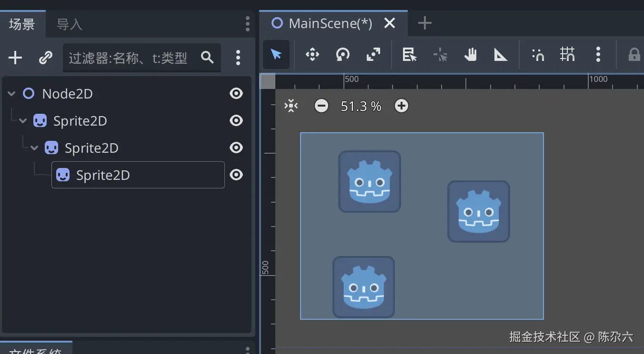
Task: Open list-select nodes tool in toolbar
Action: [410, 55]
